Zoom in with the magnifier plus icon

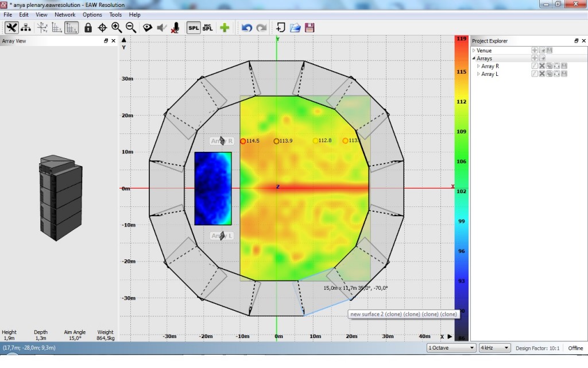[x=117, y=28]
